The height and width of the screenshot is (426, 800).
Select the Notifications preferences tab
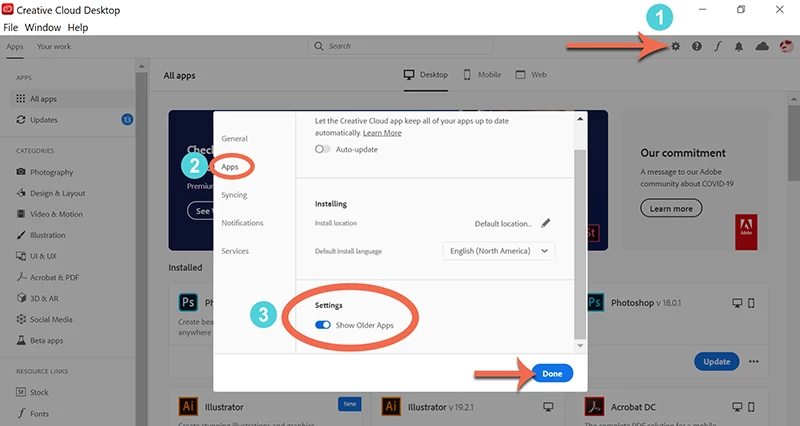[242, 222]
